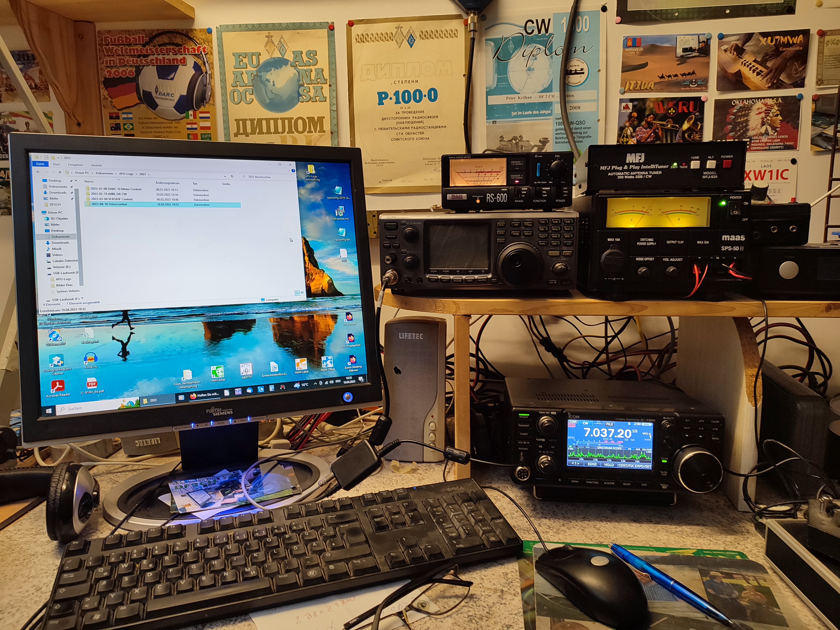Switch Explorer to large thumbnails view toggle
Screen dimensions: 840x630
(302, 293)
